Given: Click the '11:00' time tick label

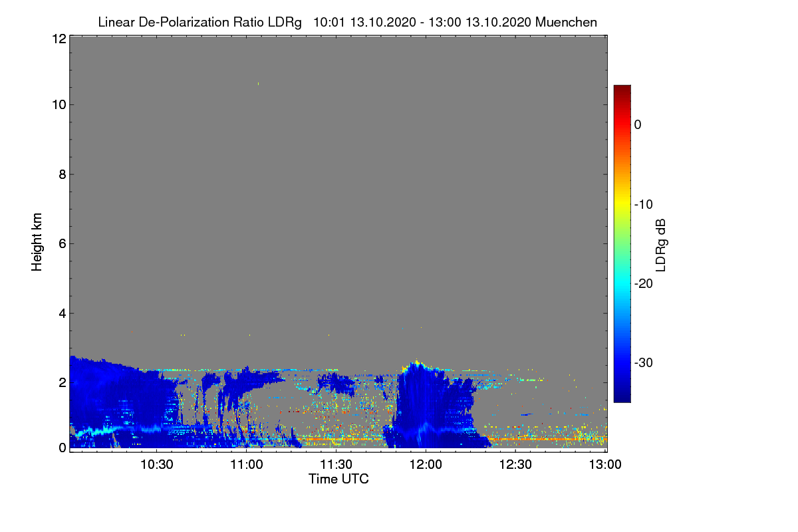Looking at the screenshot, I should [247, 465].
